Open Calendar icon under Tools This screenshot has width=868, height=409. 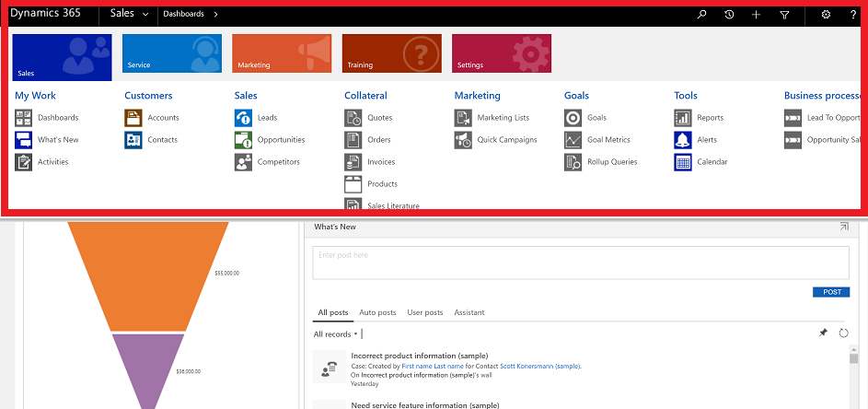pos(682,162)
